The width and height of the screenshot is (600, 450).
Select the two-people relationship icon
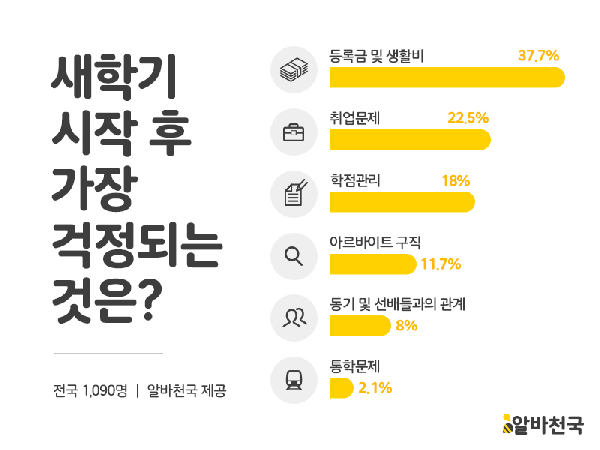[294, 317]
